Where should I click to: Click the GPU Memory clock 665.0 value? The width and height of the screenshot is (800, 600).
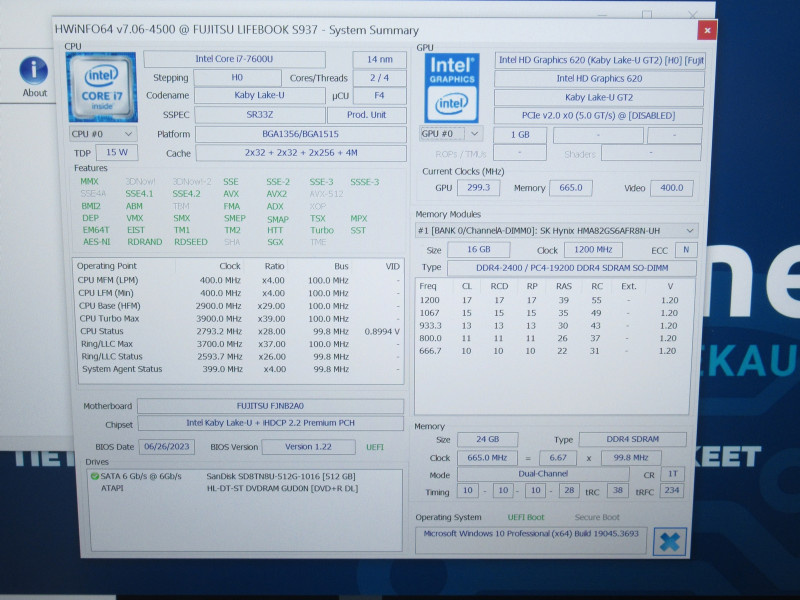570,188
